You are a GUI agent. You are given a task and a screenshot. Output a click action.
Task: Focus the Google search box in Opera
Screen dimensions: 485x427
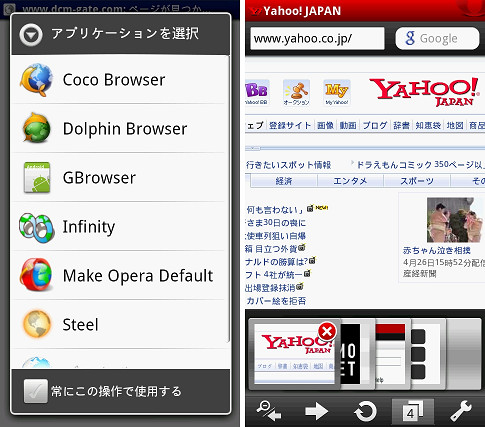pos(437,39)
